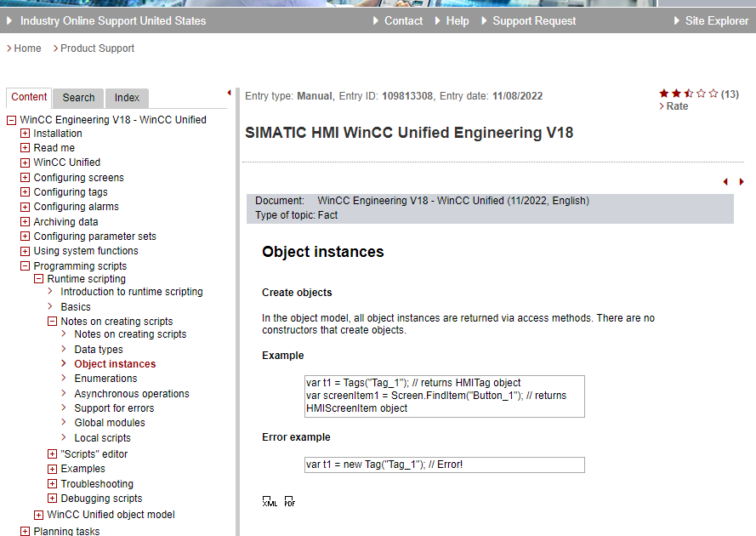
Task: Expand Configuring parameter sets node
Action: 25,237
